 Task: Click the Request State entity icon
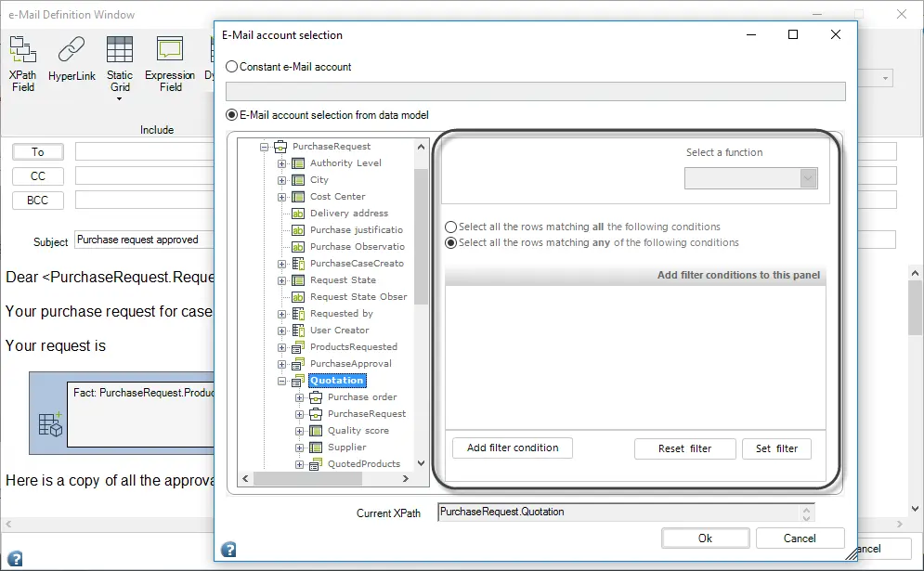(x=298, y=280)
